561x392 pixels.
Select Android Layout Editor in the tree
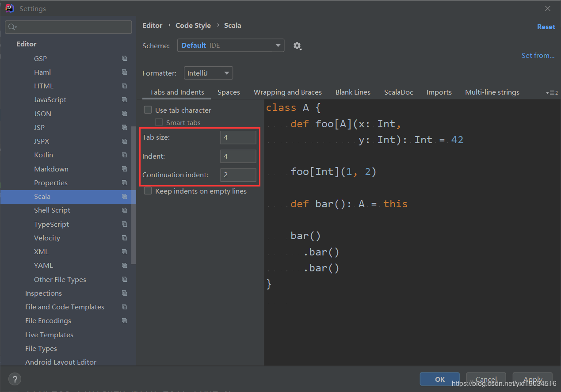[x=61, y=362]
